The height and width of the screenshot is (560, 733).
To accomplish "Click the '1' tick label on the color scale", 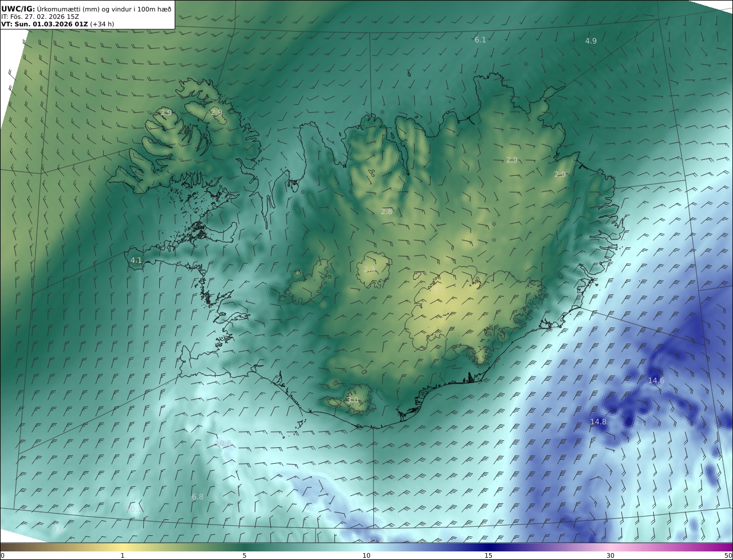I will tap(123, 555).
